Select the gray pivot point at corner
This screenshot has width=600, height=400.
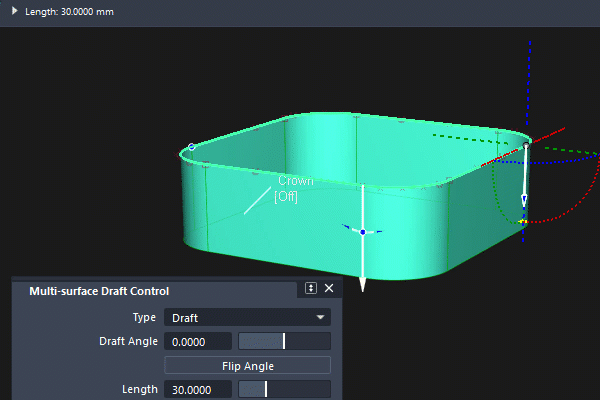click(526, 145)
